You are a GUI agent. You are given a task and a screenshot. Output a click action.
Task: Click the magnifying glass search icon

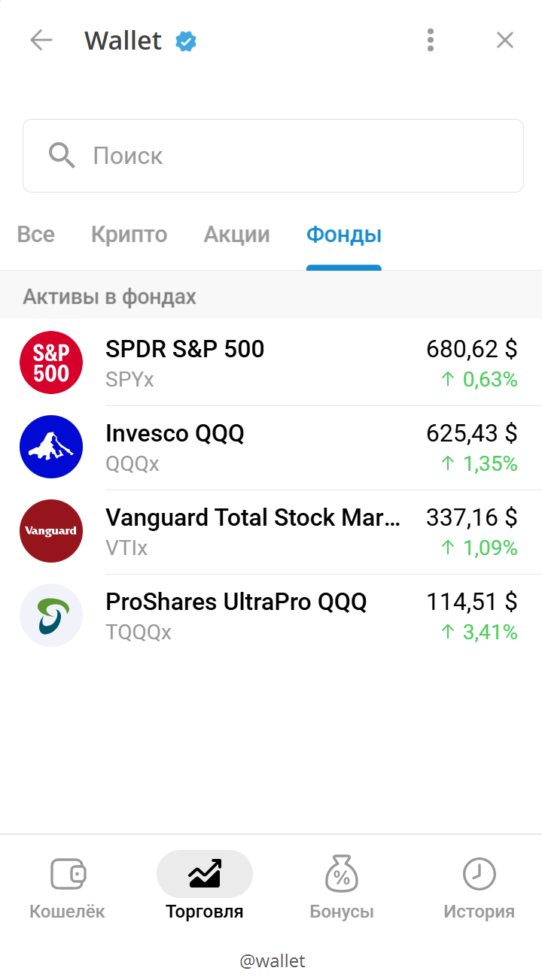(x=62, y=156)
